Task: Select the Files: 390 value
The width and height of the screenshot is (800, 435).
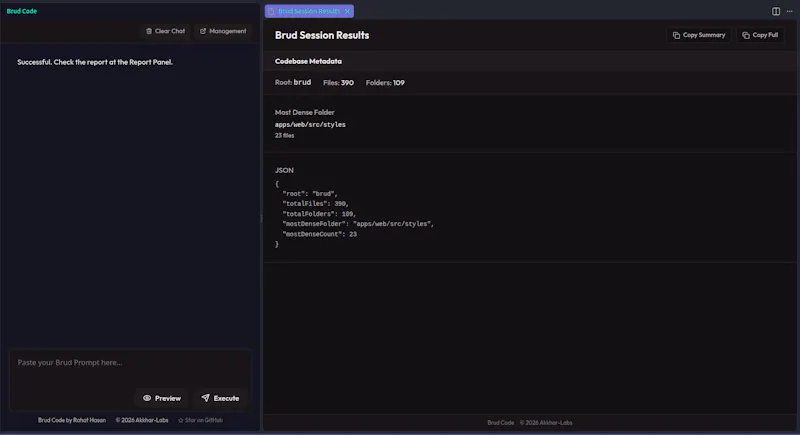Action: click(338, 83)
